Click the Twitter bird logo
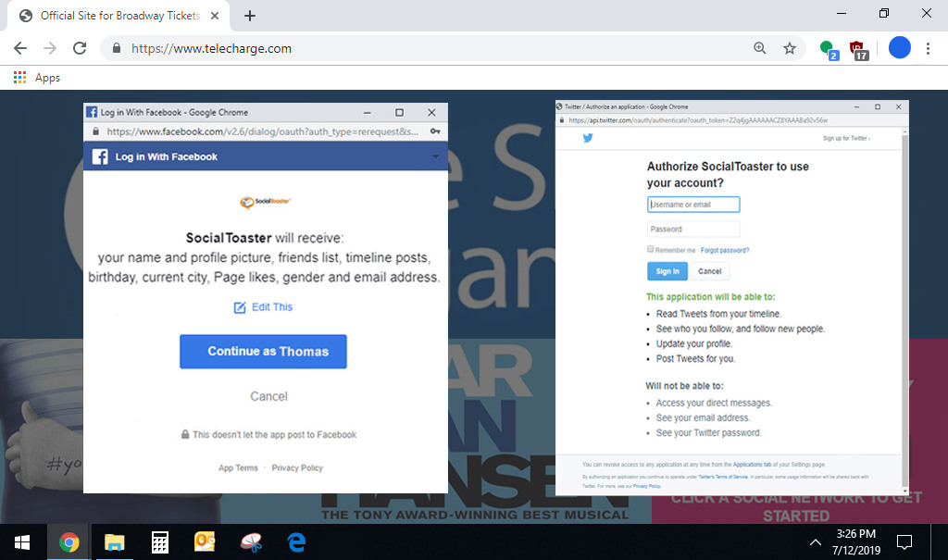The width and height of the screenshot is (948, 560). tap(588, 138)
